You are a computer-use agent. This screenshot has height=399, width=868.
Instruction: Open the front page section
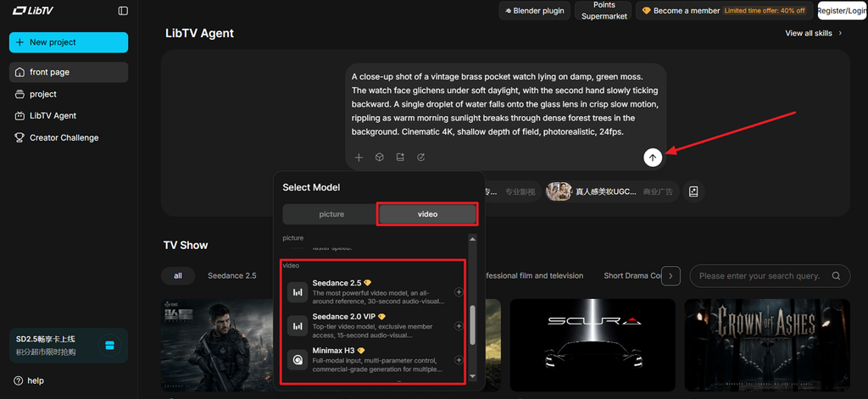click(x=69, y=72)
